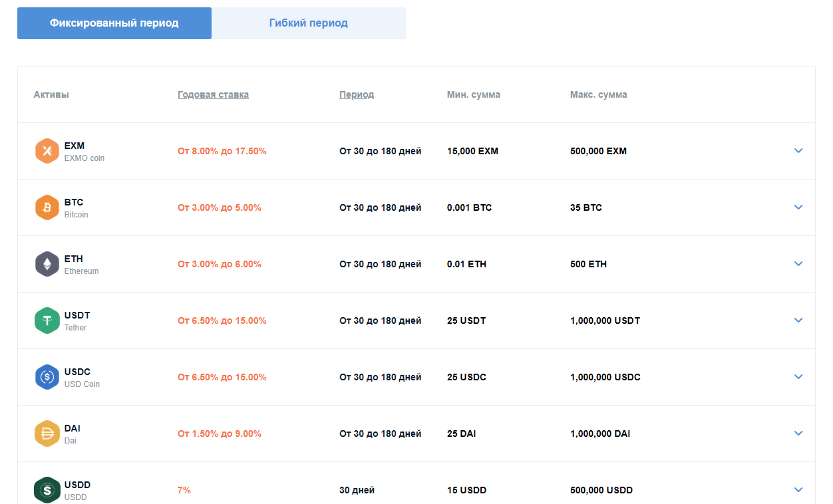Click the 1,000,000 USDT maximum amount
The width and height of the screenshot is (833, 504).
(x=605, y=320)
